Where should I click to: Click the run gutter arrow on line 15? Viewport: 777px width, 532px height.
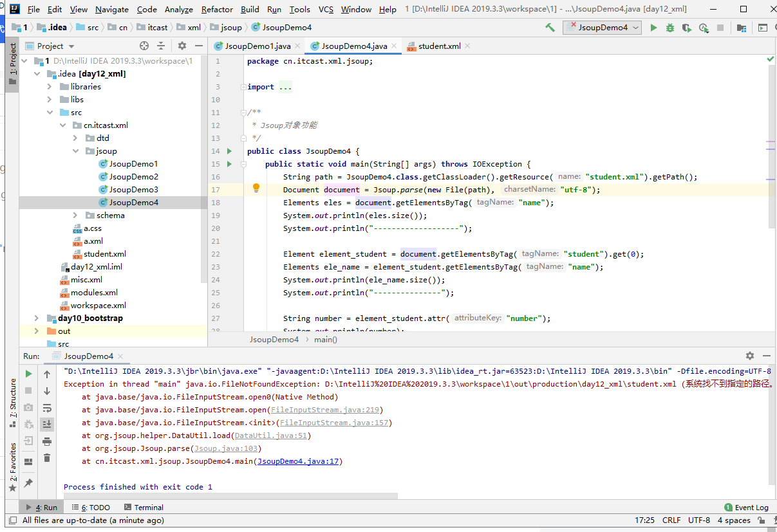pyautogui.click(x=229, y=164)
